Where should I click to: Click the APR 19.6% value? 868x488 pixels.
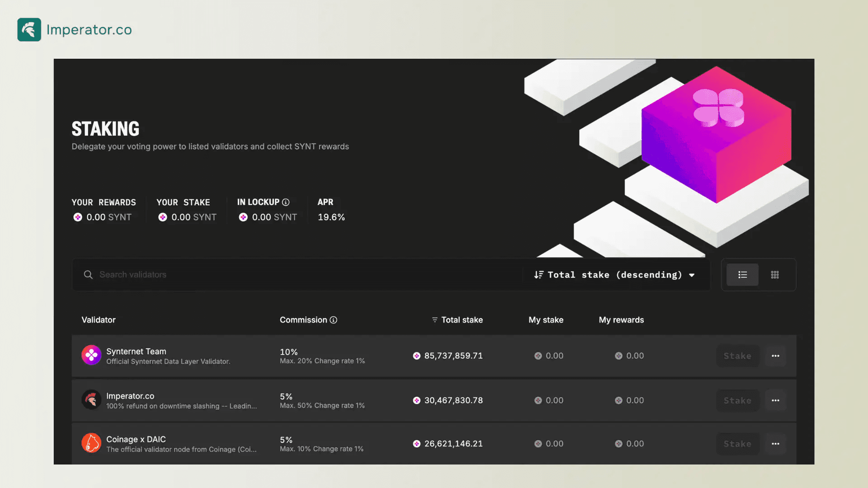pos(331,217)
